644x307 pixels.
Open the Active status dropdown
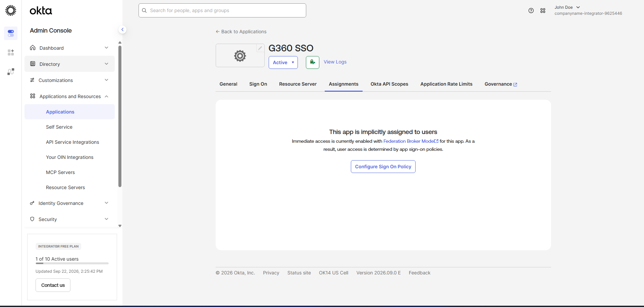pyautogui.click(x=283, y=62)
